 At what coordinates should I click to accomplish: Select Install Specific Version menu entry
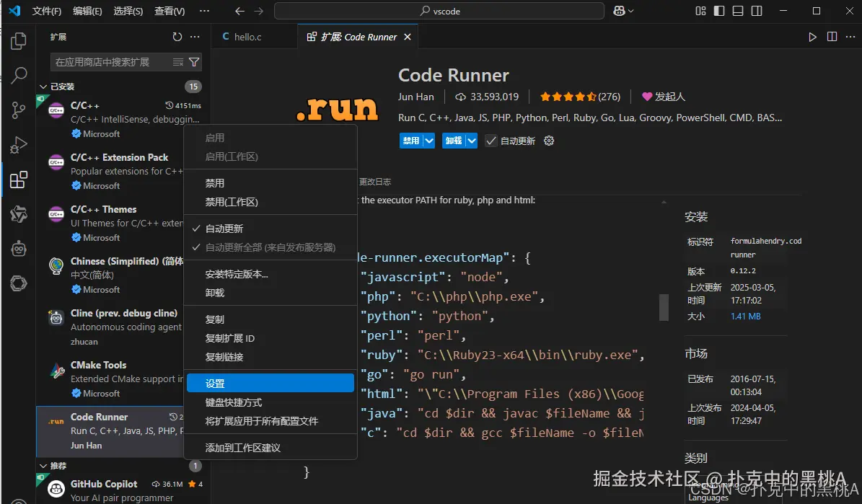(270, 274)
